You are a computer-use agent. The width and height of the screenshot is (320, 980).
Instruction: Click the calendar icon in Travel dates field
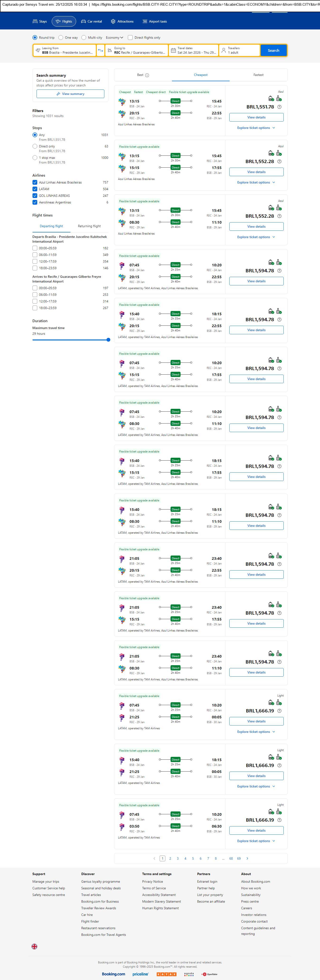[x=173, y=50]
